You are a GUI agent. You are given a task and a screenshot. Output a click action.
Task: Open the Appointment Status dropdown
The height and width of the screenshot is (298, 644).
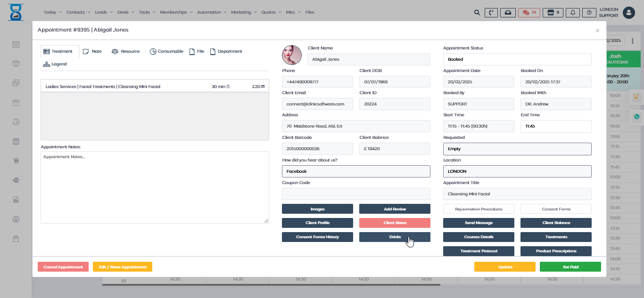[517, 59]
